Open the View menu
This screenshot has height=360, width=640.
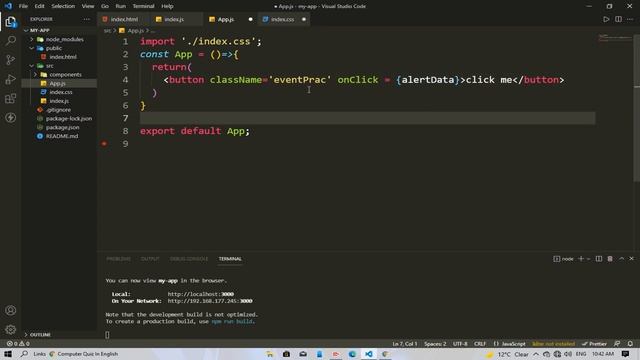(88, 6)
